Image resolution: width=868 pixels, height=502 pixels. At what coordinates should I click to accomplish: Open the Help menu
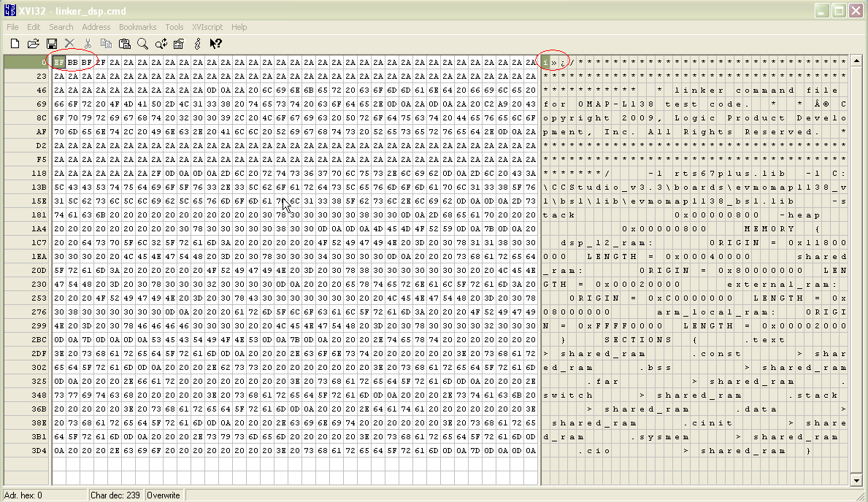239,26
